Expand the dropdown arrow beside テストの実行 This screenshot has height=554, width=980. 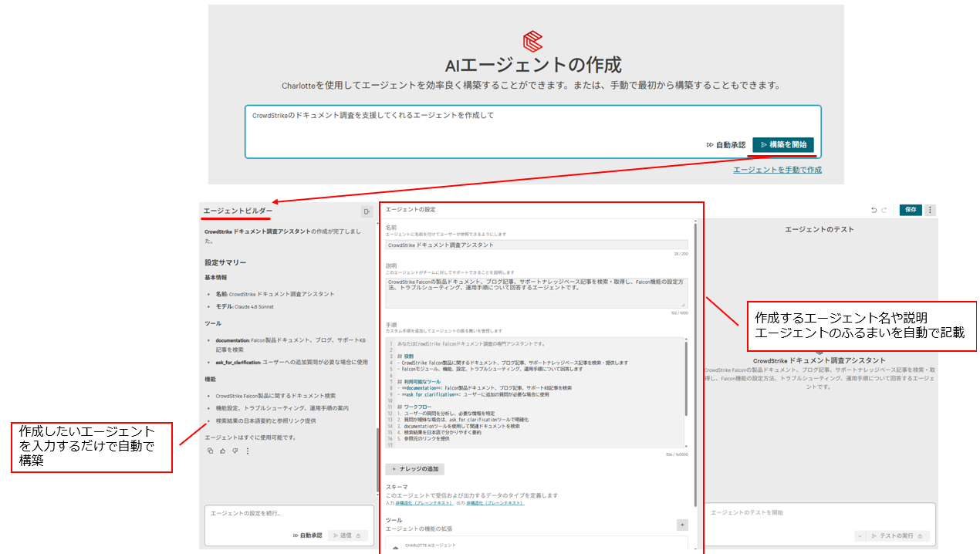[x=860, y=535]
